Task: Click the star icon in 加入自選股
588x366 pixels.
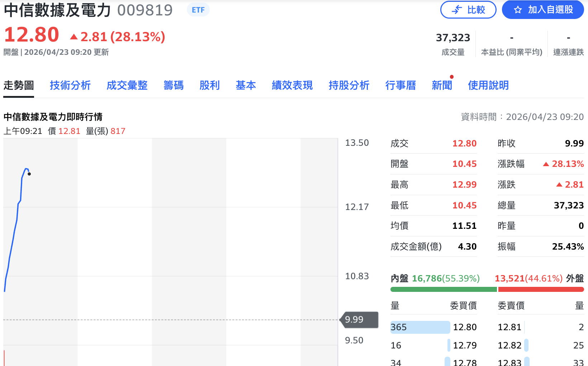Action: coord(518,10)
